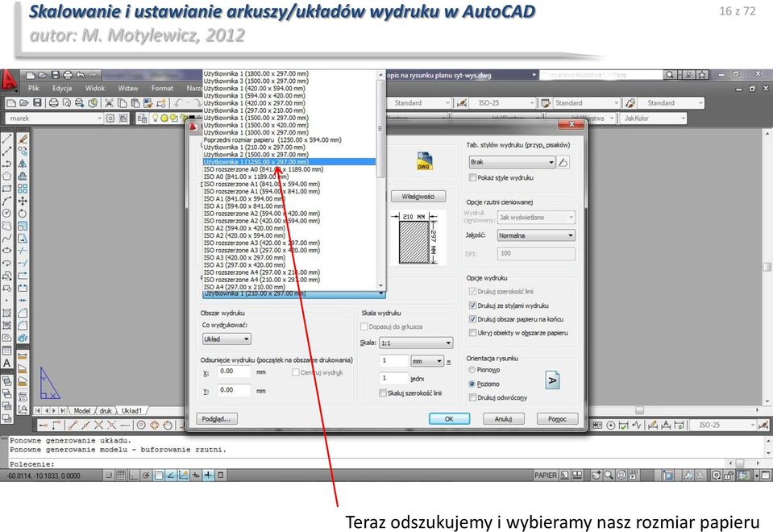Select the Circle draw tool

click(7, 213)
